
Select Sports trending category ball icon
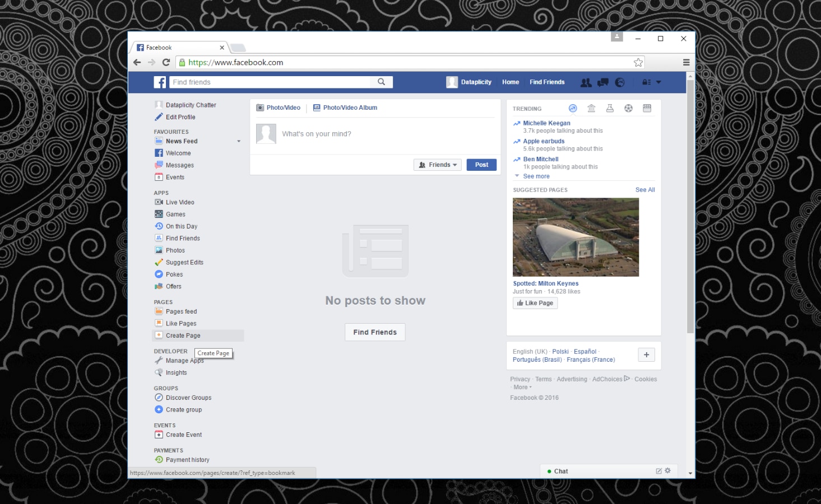[628, 108]
